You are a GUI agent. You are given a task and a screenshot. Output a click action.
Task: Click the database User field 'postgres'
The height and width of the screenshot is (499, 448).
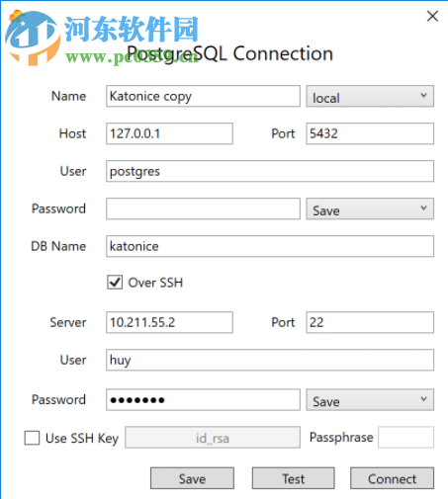coord(270,171)
